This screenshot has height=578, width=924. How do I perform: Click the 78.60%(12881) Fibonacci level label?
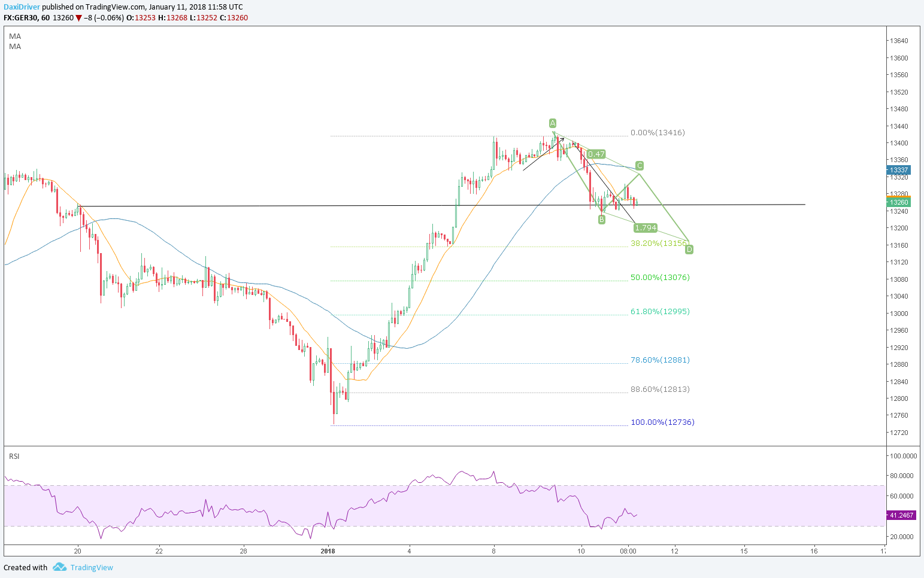coord(660,360)
